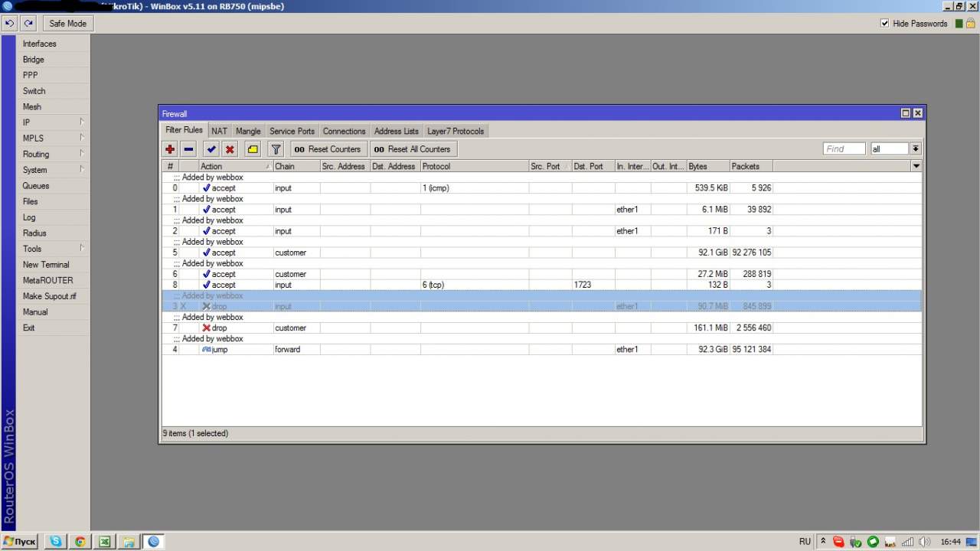Open Skype from the taskbar
980x551 pixels.
56,541
